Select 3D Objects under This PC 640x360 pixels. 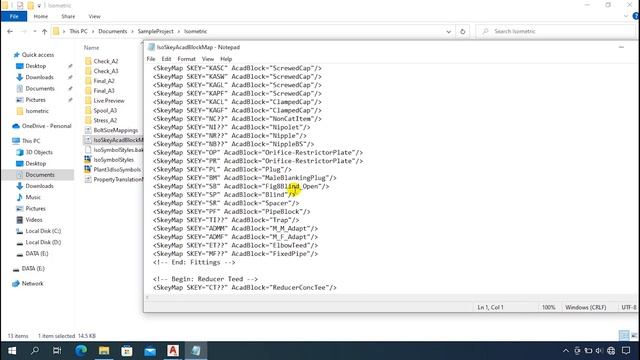pyautogui.click(x=39, y=152)
